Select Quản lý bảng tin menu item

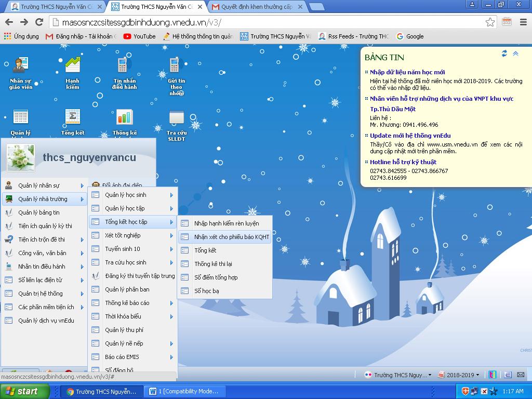(x=44, y=212)
